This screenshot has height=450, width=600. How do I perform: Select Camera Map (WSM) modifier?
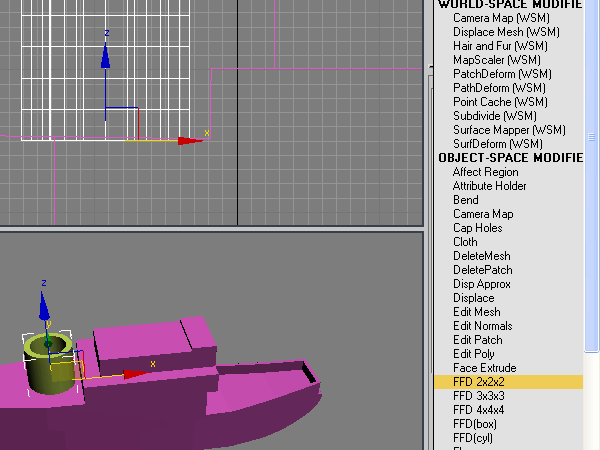tap(501, 18)
